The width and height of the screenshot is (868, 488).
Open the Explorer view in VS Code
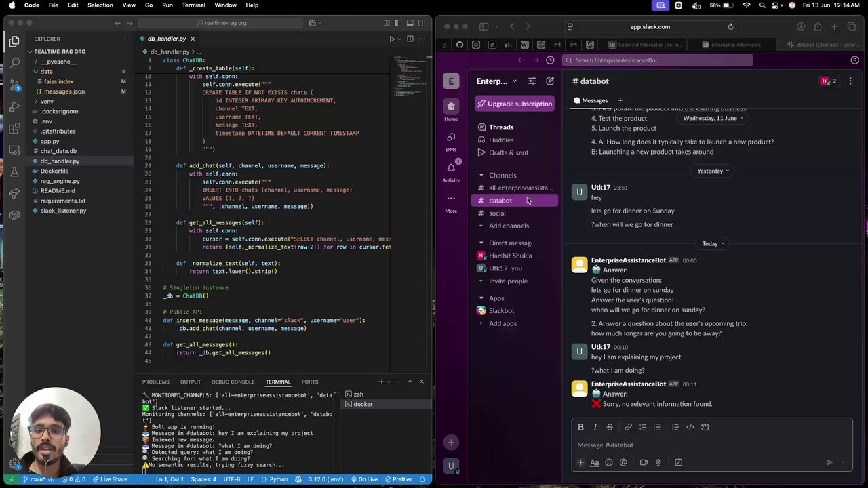(x=14, y=42)
